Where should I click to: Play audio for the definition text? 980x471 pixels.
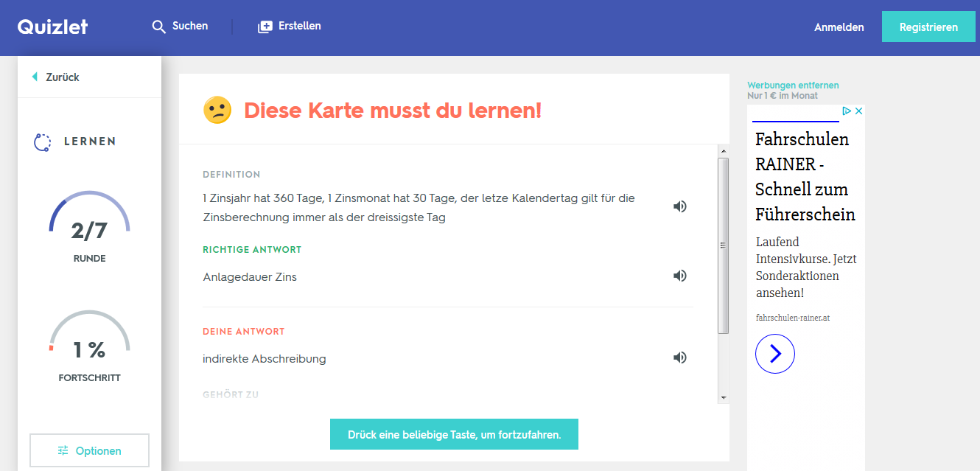pos(679,206)
